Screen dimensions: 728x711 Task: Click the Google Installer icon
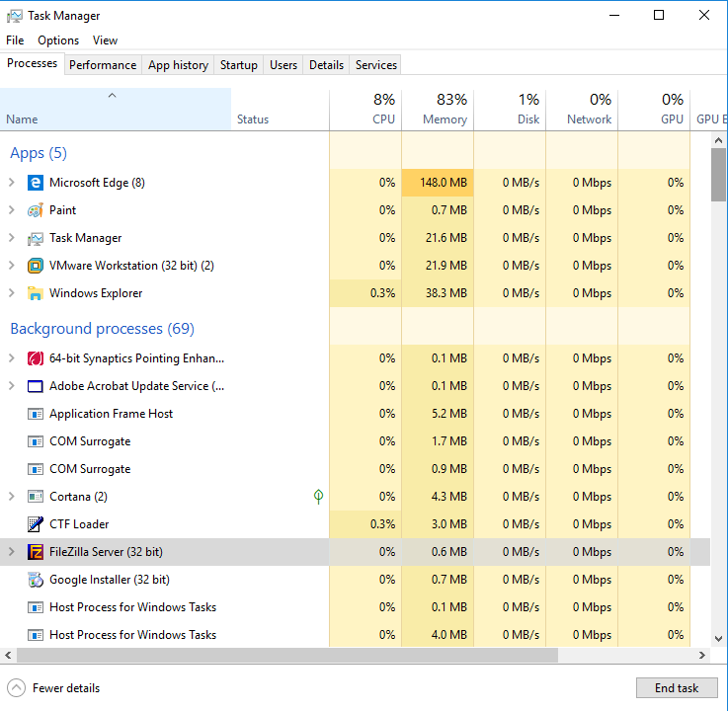36,580
